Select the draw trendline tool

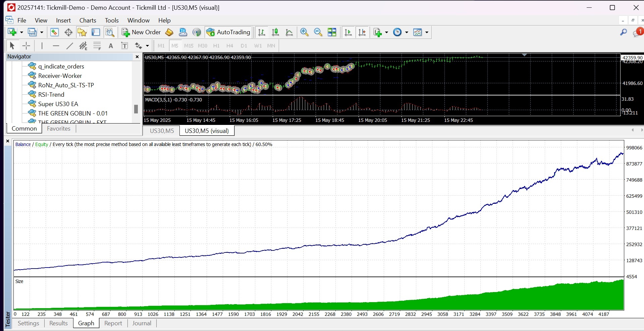pos(70,46)
